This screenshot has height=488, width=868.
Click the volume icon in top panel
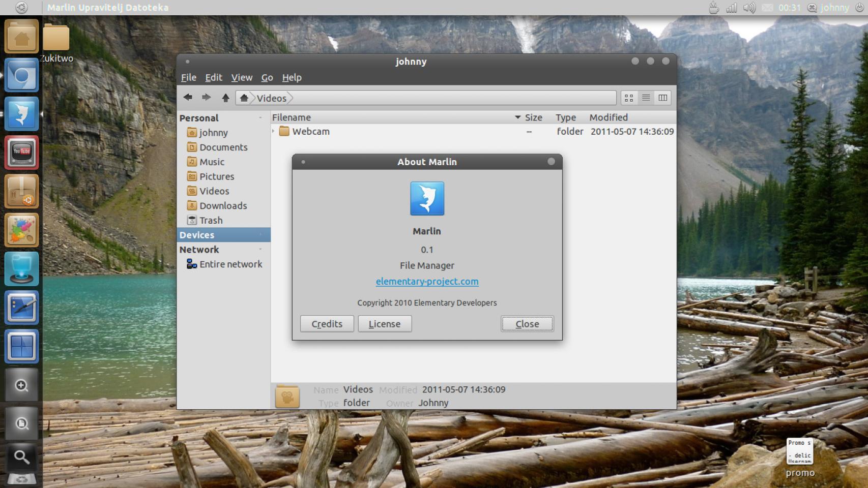pos(748,8)
